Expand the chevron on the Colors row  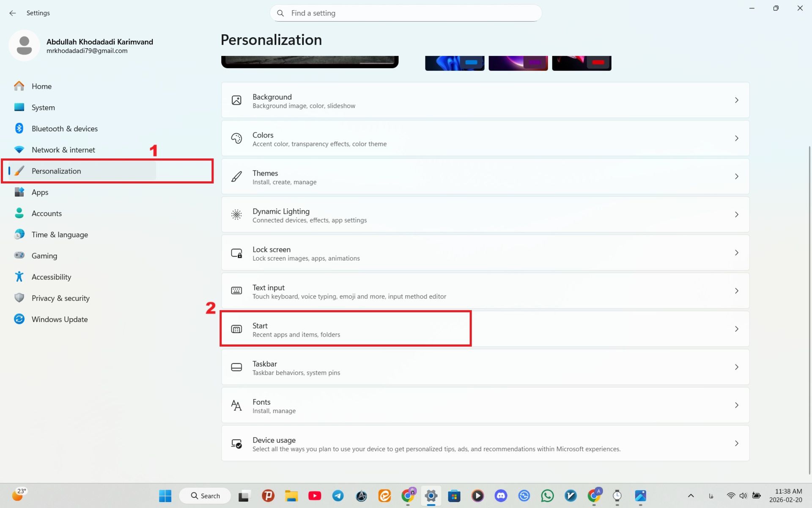pos(737,138)
